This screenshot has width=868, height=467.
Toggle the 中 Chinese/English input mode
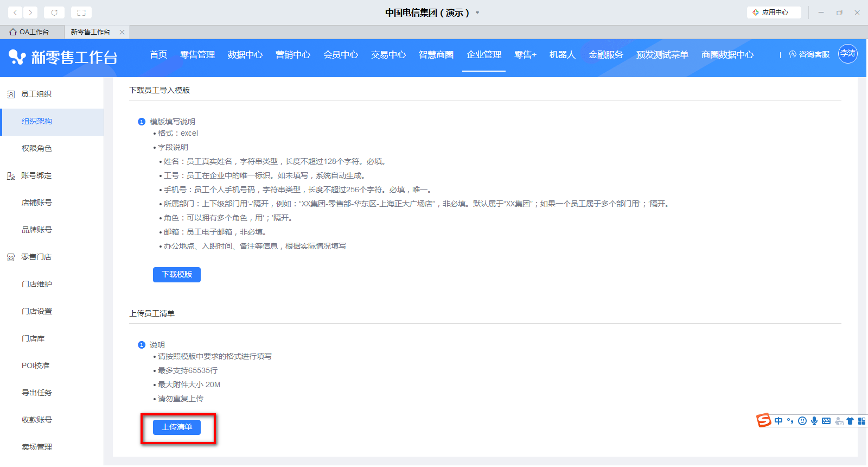pos(778,421)
